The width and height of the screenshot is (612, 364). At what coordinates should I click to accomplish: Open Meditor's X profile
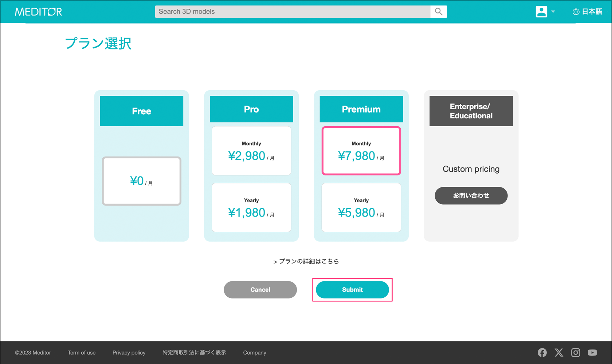tap(559, 352)
